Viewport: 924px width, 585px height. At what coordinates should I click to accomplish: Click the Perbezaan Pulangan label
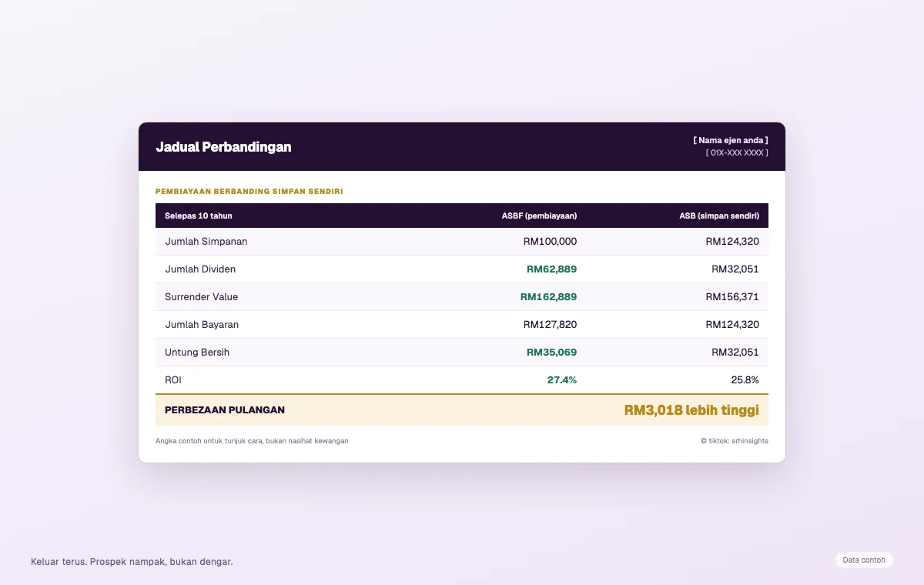click(225, 410)
